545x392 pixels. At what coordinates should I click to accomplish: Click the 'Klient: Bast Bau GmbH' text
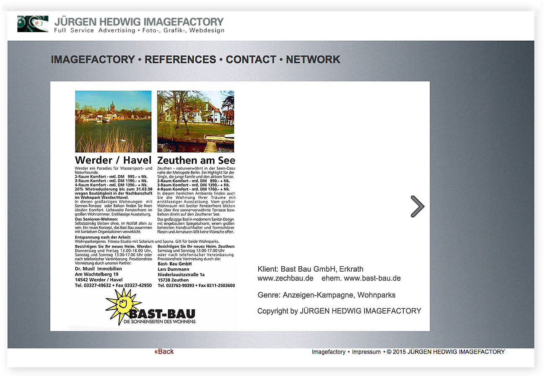coord(310,269)
